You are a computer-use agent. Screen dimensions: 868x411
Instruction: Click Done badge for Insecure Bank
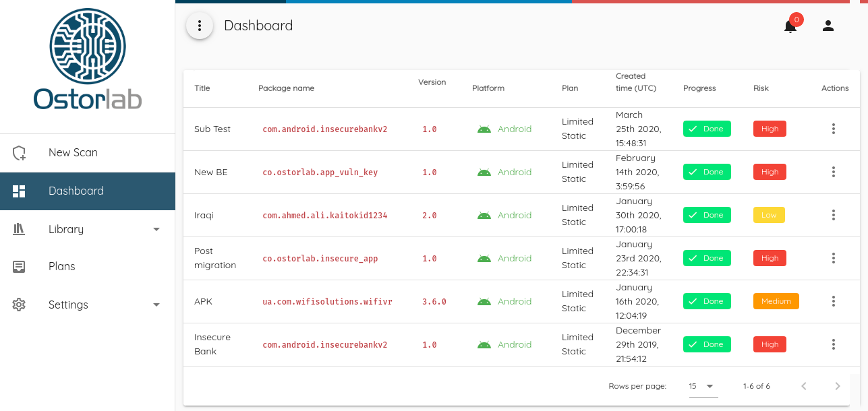click(707, 344)
